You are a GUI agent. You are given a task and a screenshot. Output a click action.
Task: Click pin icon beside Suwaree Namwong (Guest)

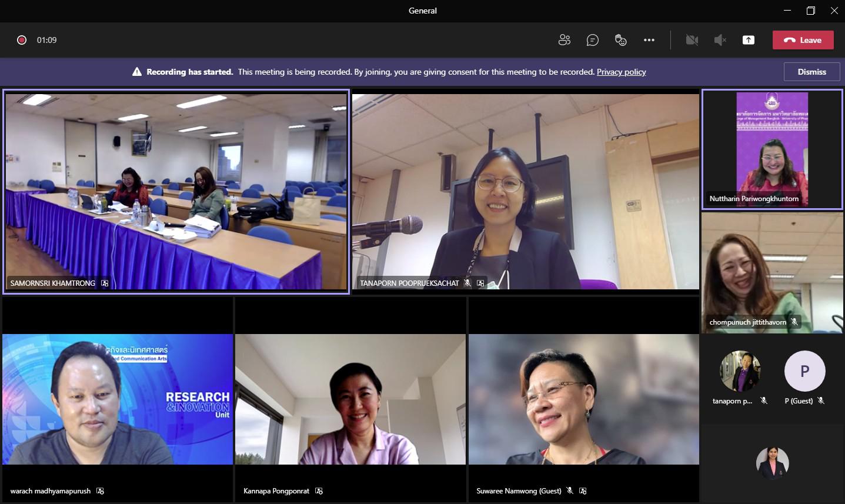pyautogui.click(x=583, y=490)
